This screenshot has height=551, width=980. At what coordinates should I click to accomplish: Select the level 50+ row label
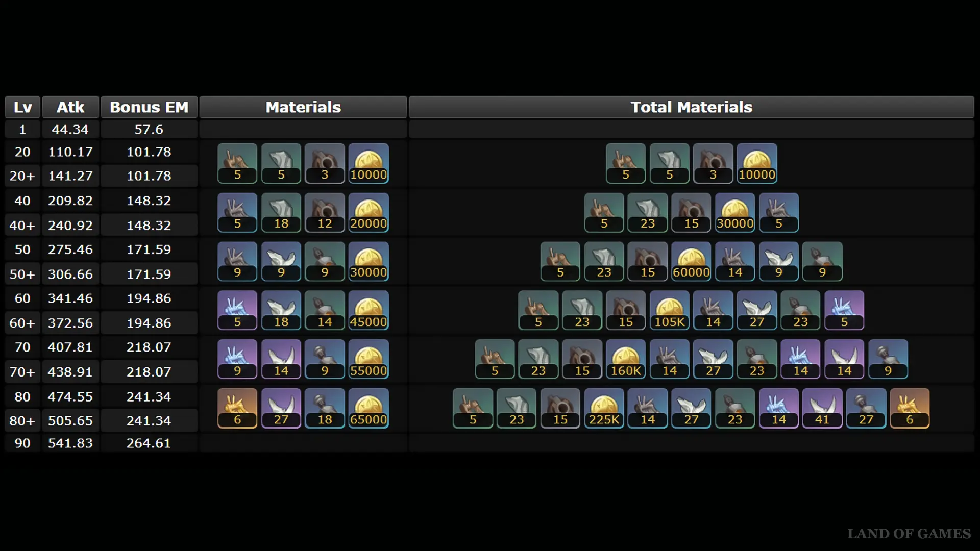(x=22, y=274)
